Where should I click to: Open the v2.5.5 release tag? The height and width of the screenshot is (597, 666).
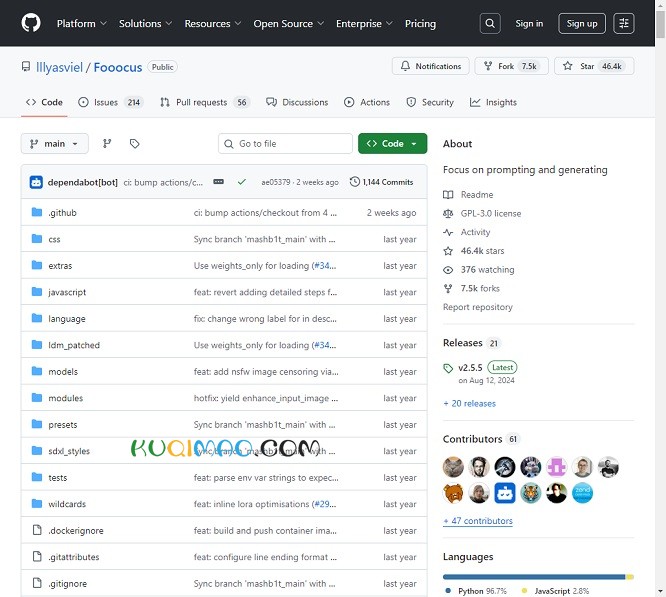(470, 367)
